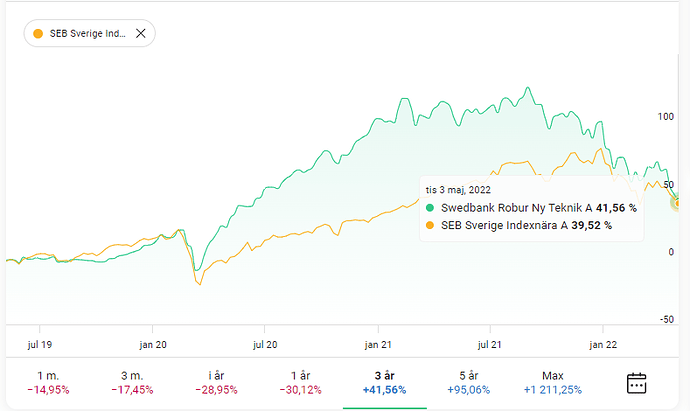This screenshot has height=411, width=690.
Task: Select the 1 m. period tab
Action: 48,382
